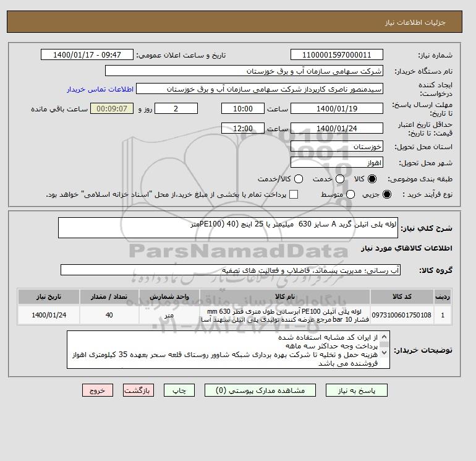Click the کد کالا column header
The image size is (476, 461).
(402, 296)
